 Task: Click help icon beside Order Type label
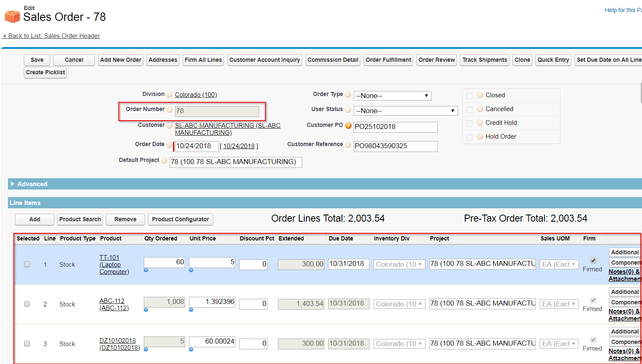pos(348,95)
